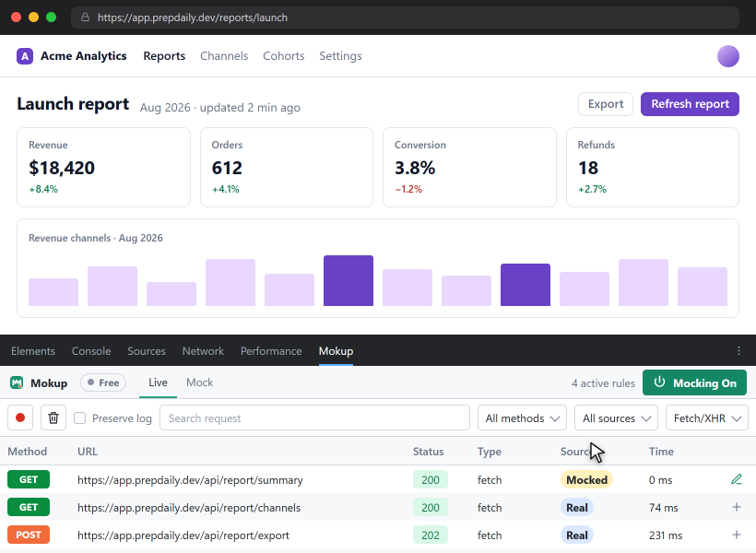This screenshot has width=756, height=553.
Task: Edit the mocked report/summary rule pencil icon
Action: click(737, 479)
